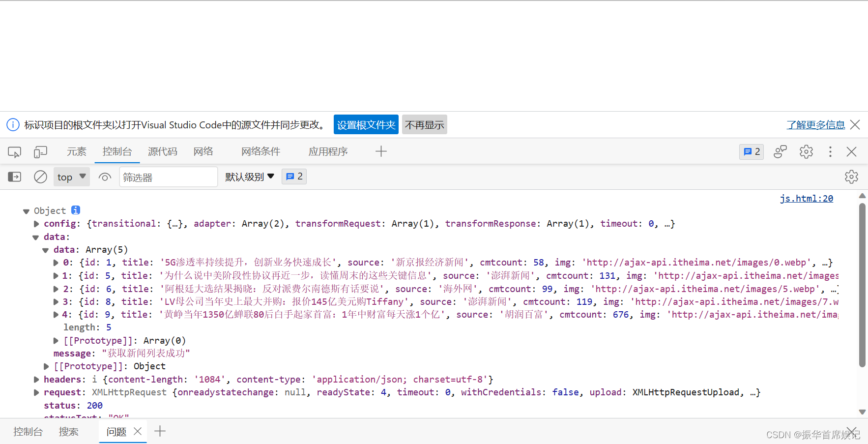This screenshot has width=868, height=444.
Task: Click the info badge next to Object
Action: (x=76, y=210)
